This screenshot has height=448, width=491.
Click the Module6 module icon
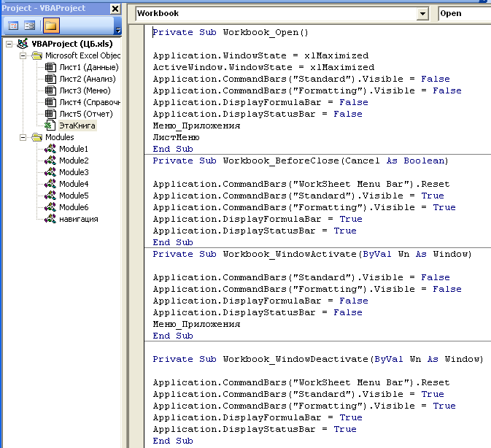pos(50,207)
